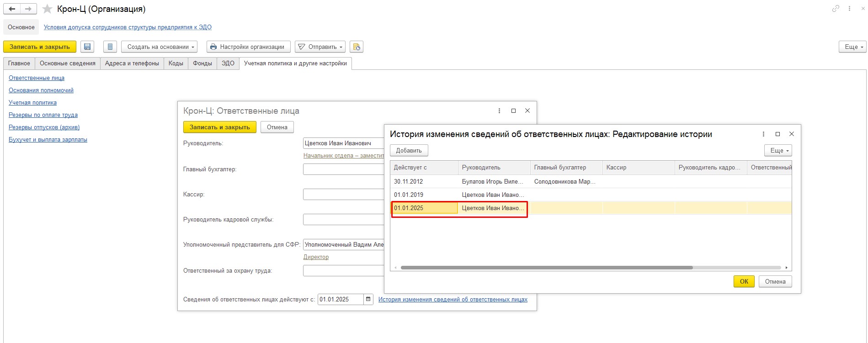Click the save (floppy disk) icon
The height and width of the screenshot is (343, 868).
point(87,47)
